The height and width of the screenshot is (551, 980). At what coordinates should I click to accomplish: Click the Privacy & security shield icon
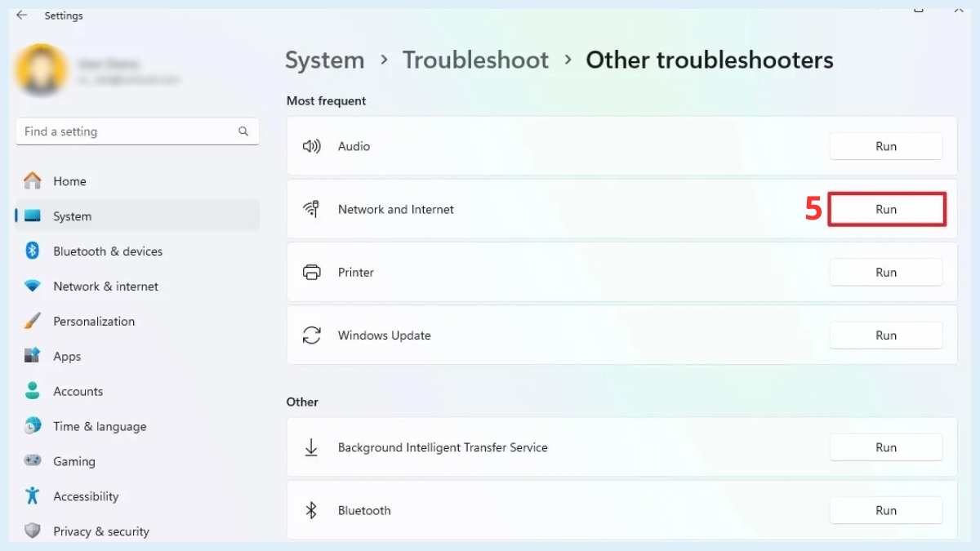point(33,531)
